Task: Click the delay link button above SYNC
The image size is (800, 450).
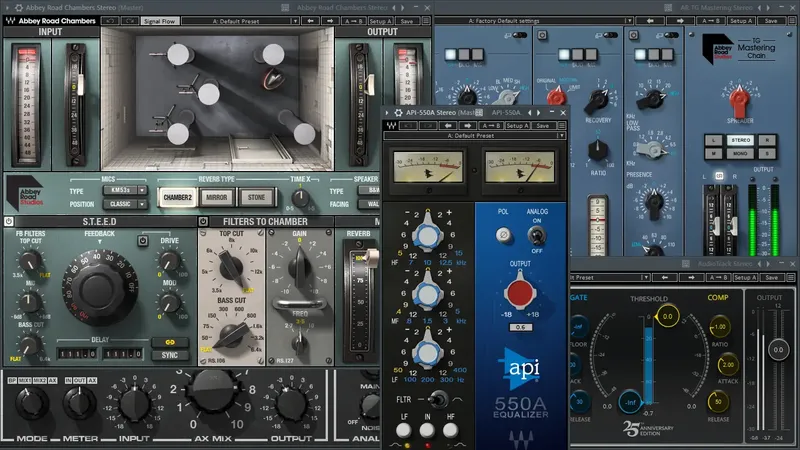Action: (170, 342)
